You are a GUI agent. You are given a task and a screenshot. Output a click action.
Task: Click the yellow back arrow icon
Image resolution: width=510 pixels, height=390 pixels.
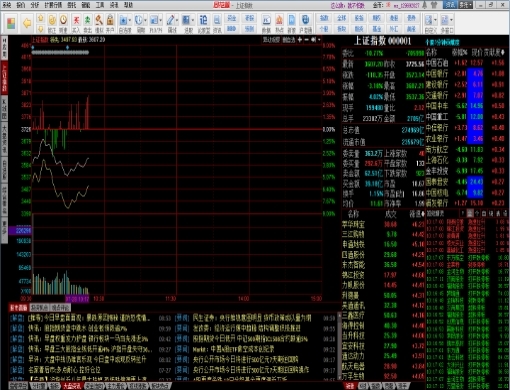27,23
